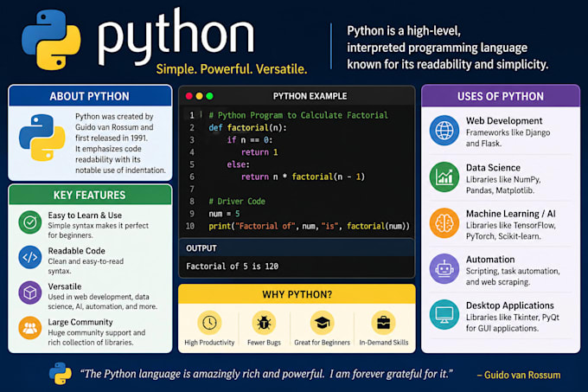This screenshot has width=588, height=392.
Task: Click the ABOUT PYTHON header
Action: 90,96
